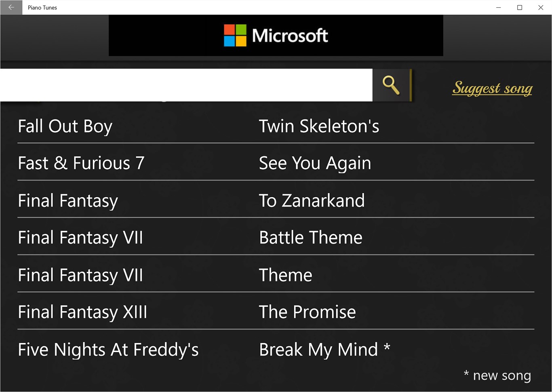Play Twin Skeleton's by Fall Out Boy
Screen dimensions: 552x392
319,126
